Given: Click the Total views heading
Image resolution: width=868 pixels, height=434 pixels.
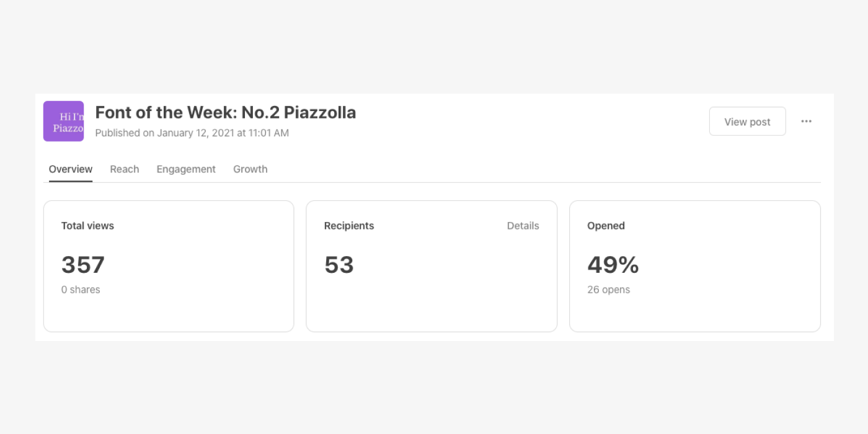Looking at the screenshot, I should 87,226.
